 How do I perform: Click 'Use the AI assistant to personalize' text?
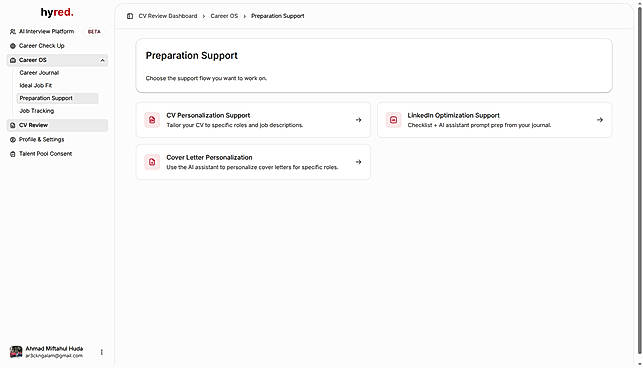252,167
